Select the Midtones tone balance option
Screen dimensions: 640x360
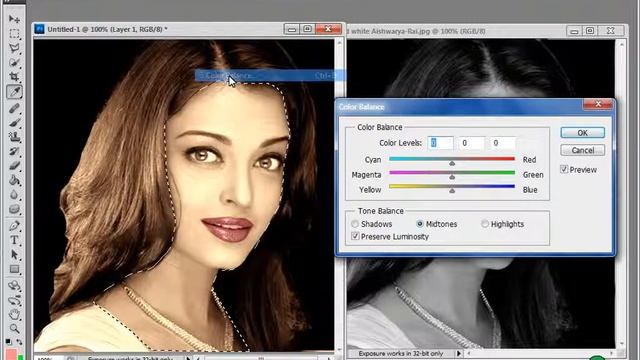pyautogui.click(x=420, y=224)
